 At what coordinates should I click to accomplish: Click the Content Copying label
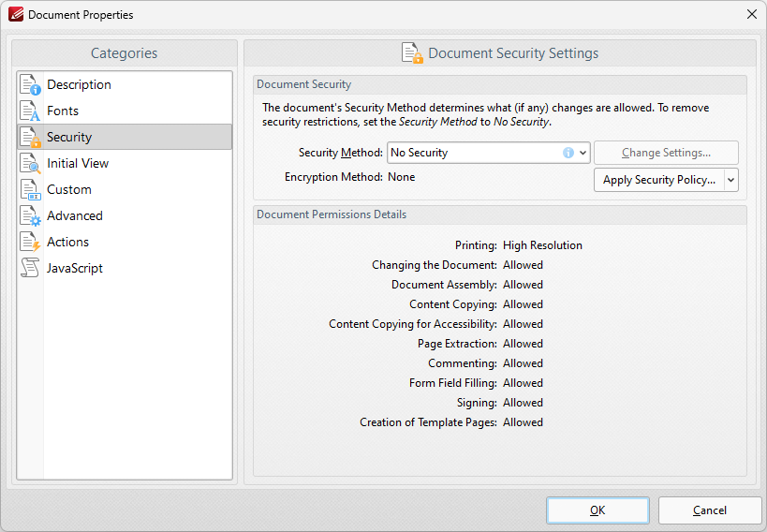[453, 304]
